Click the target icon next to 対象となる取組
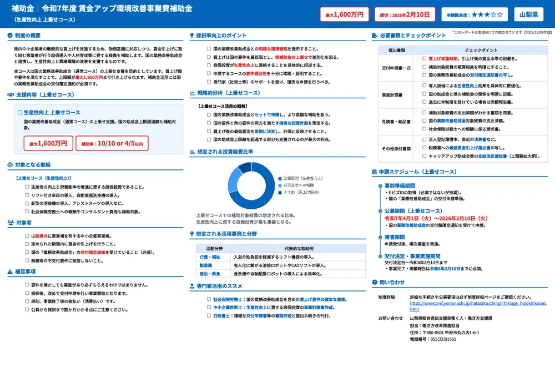The width and height of the screenshot is (555, 392). pos(9,165)
